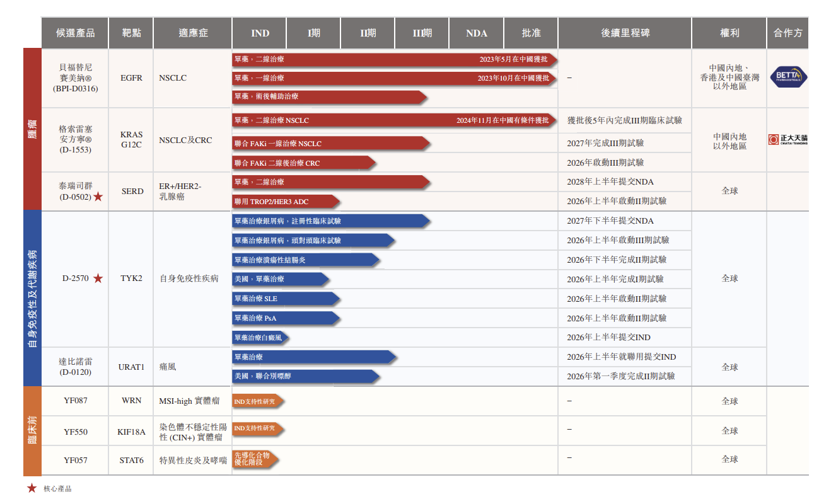
Task: Click the WRN target cell
Action: 131,401
